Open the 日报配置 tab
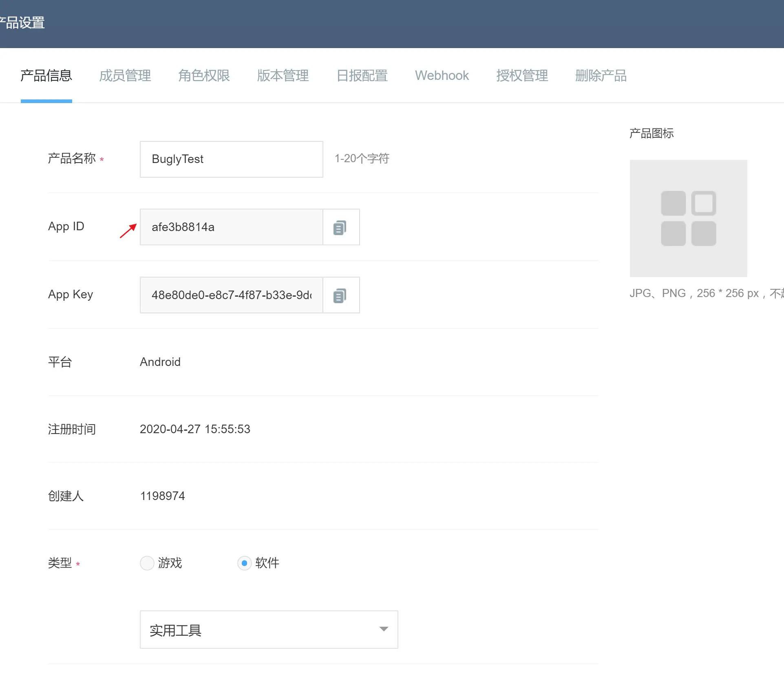Image resolution: width=784 pixels, height=674 pixels. [362, 76]
